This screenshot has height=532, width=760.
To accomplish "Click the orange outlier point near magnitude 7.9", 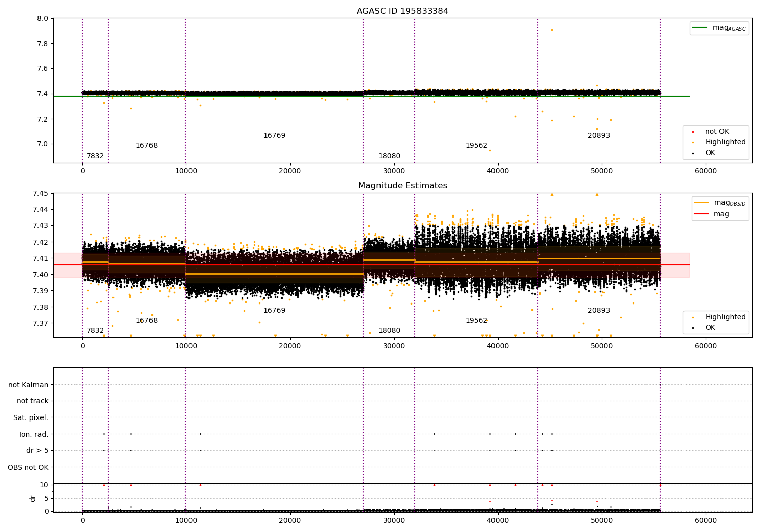I will (552, 30).
